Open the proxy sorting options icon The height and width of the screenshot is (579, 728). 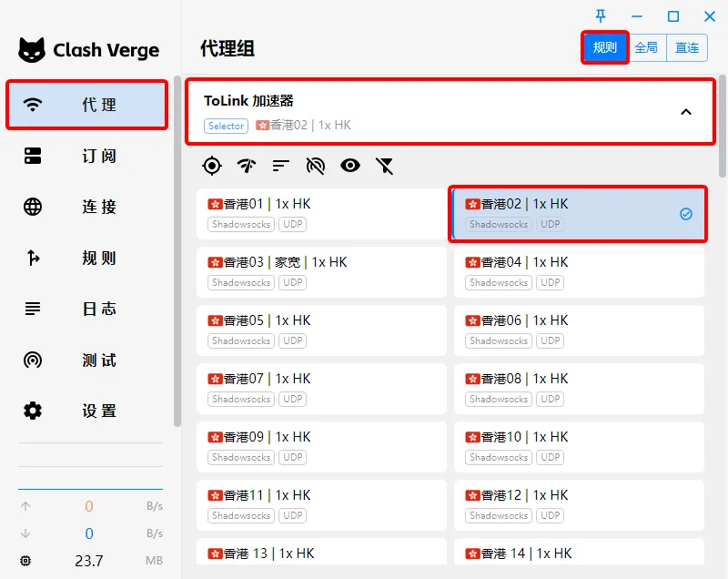coord(279,166)
